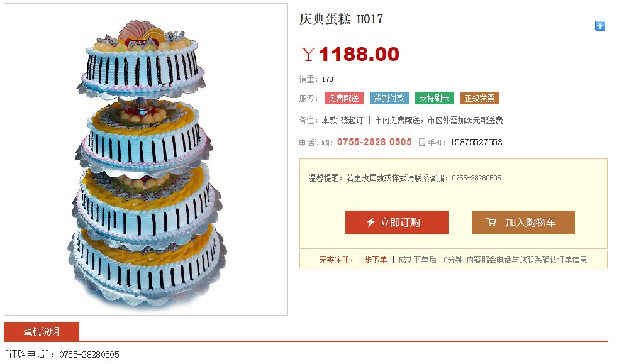Click the 货到付款 service tag
Screen dimensions: 641x364
point(389,98)
